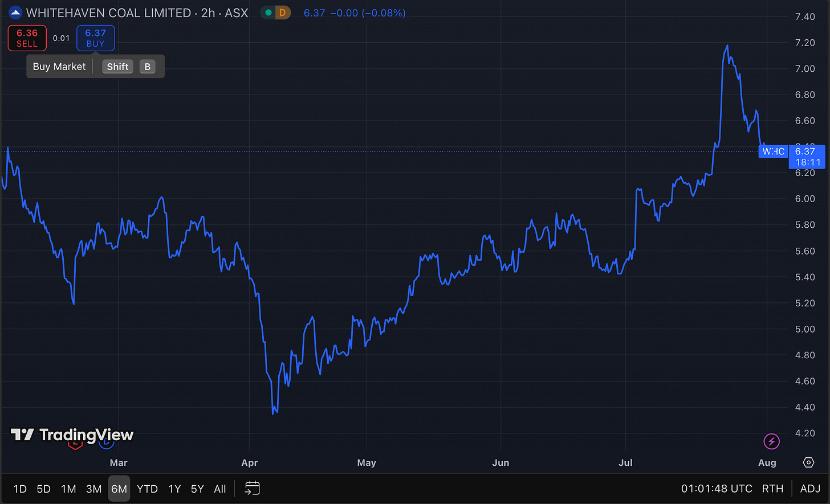Click the Shift key hint badge
Image resolution: width=830 pixels, height=504 pixels.
click(117, 67)
